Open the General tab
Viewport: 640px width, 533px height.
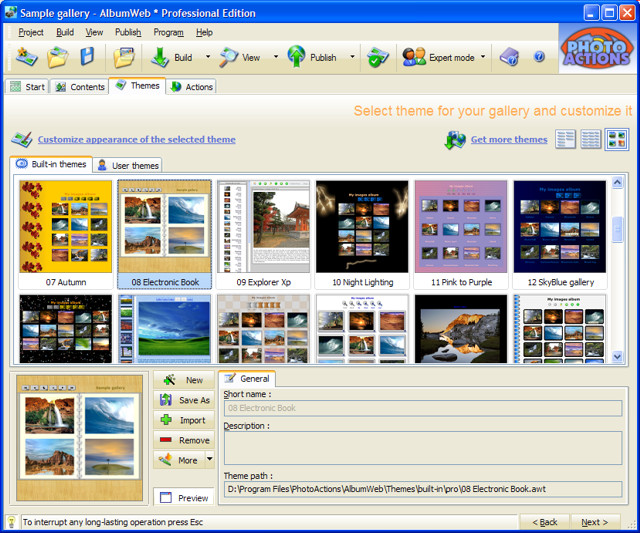click(x=247, y=378)
